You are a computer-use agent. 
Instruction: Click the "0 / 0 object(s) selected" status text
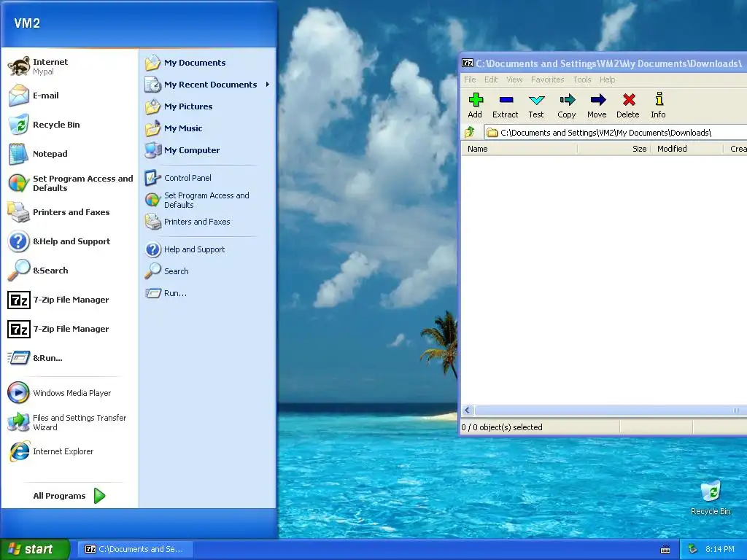[x=502, y=427]
